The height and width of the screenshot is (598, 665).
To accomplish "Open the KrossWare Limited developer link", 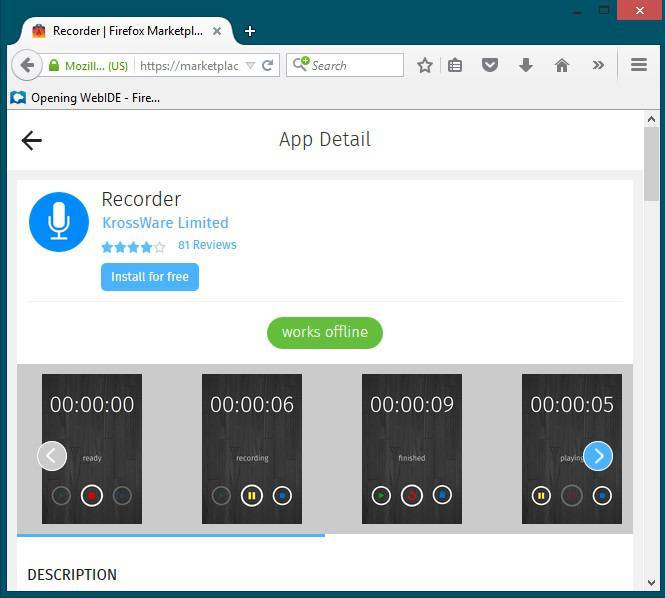I will [165, 223].
